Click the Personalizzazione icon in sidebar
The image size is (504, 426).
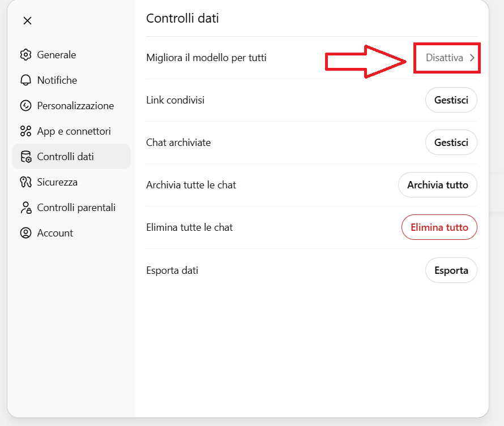[x=25, y=106]
